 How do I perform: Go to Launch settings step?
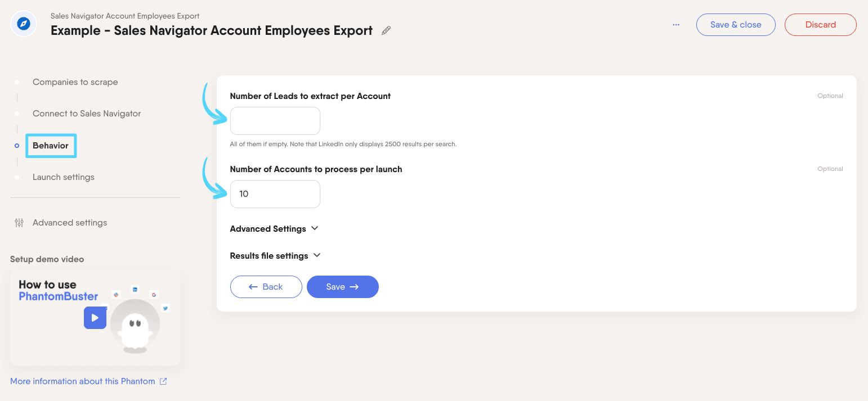pos(64,177)
